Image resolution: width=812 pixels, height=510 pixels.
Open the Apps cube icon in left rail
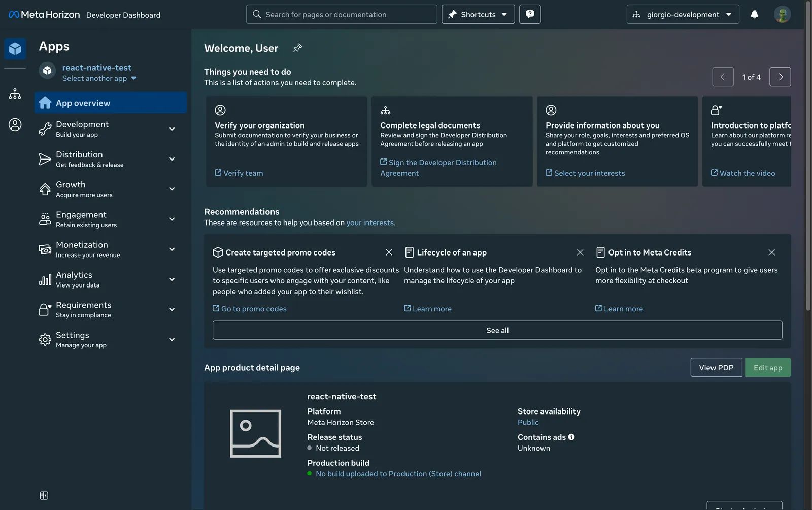pyautogui.click(x=15, y=49)
